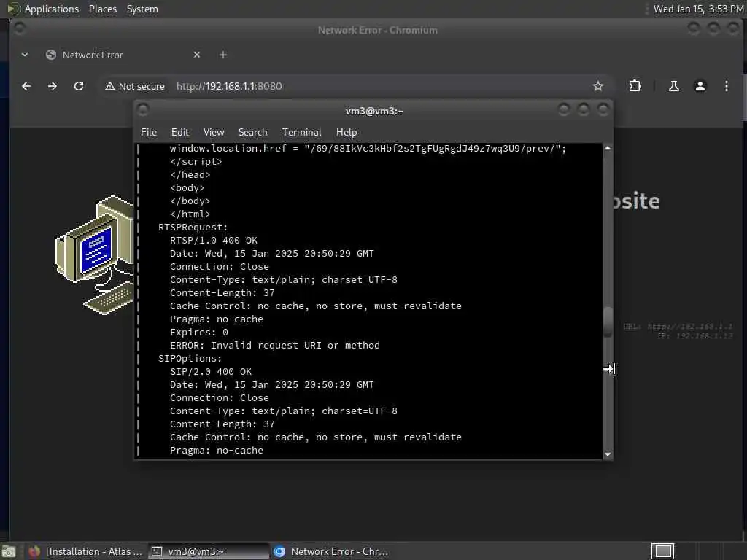Click Chromium window menu button at title left
Screen dimensions: 747x560
coord(19,28)
